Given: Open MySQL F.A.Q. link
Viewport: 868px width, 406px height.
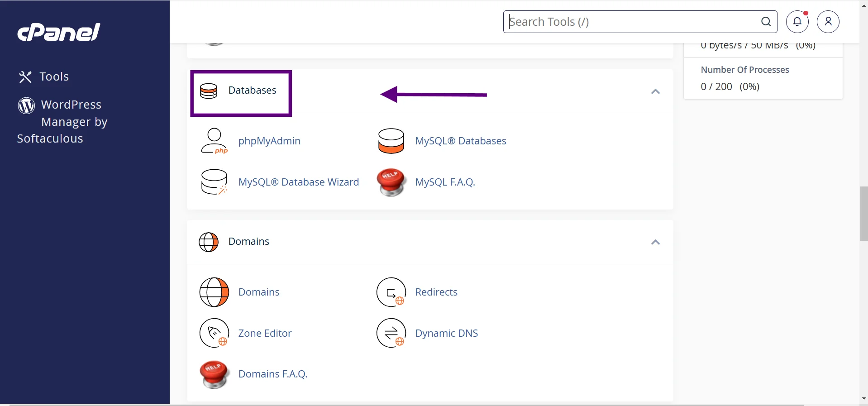Looking at the screenshot, I should (445, 182).
